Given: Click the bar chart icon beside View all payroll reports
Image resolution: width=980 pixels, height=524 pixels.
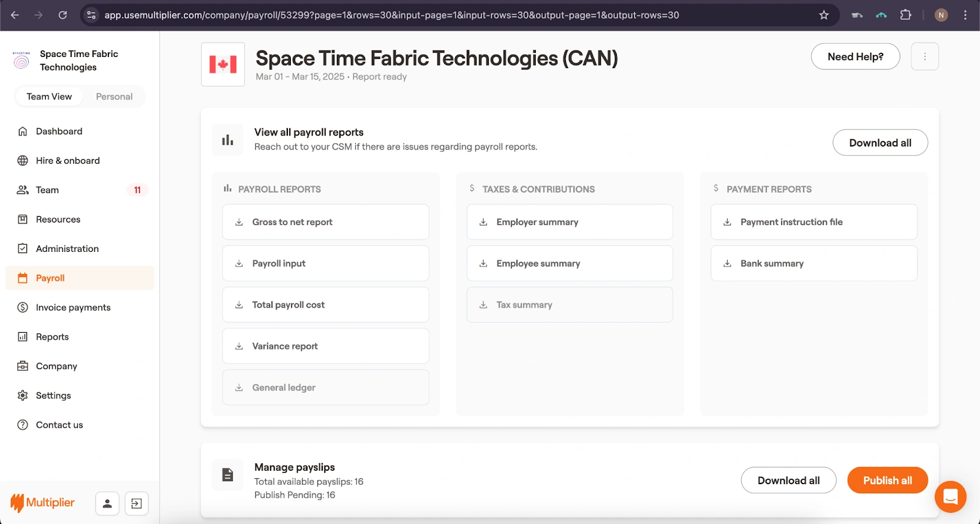Looking at the screenshot, I should [x=228, y=140].
